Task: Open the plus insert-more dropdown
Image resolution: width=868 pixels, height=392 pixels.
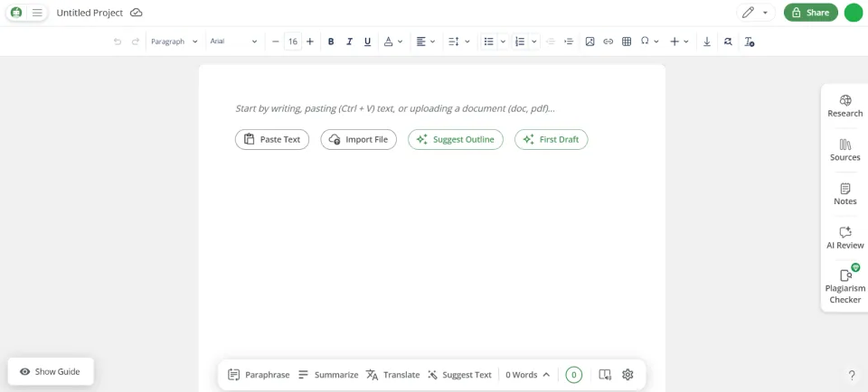Action: (679, 42)
